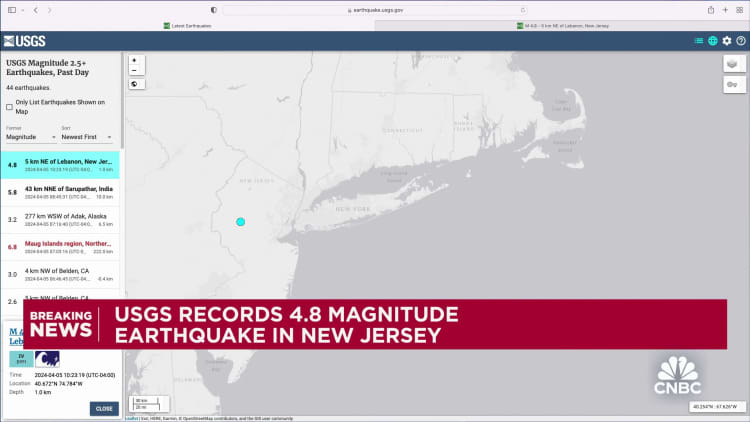Open the tsunami wave icon in event summary
Image resolution: width=750 pixels, height=422 pixels.
click(47, 359)
